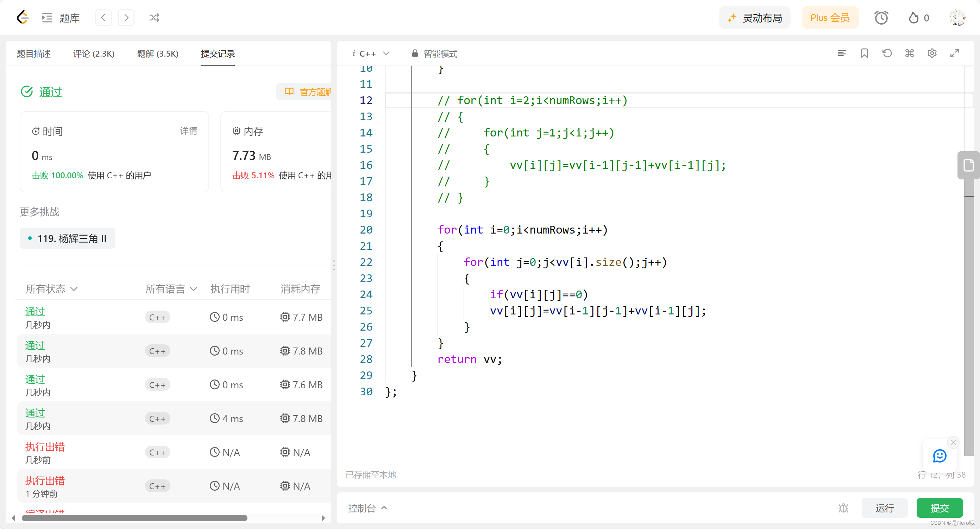Open 详情 in the time card
The width and height of the screenshot is (980, 529).
(x=188, y=131)
